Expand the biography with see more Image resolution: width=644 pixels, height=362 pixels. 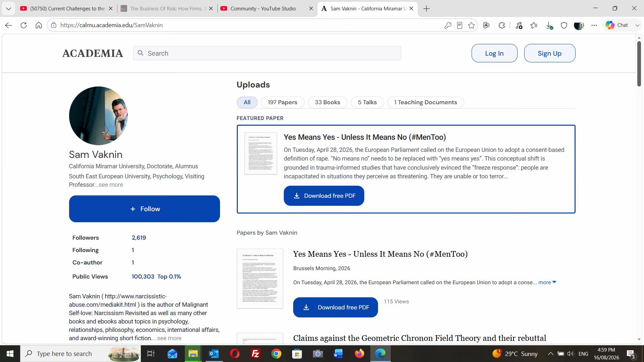(169, 338)
